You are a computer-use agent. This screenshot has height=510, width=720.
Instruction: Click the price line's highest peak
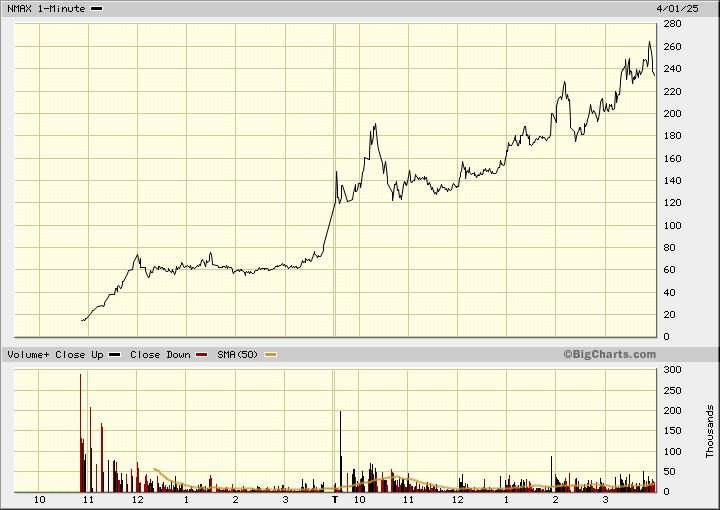pyautogui.click(x=649, y=43)
